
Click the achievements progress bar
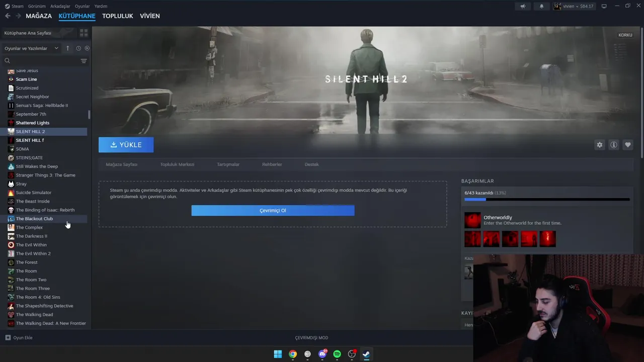tap(547, 200)
